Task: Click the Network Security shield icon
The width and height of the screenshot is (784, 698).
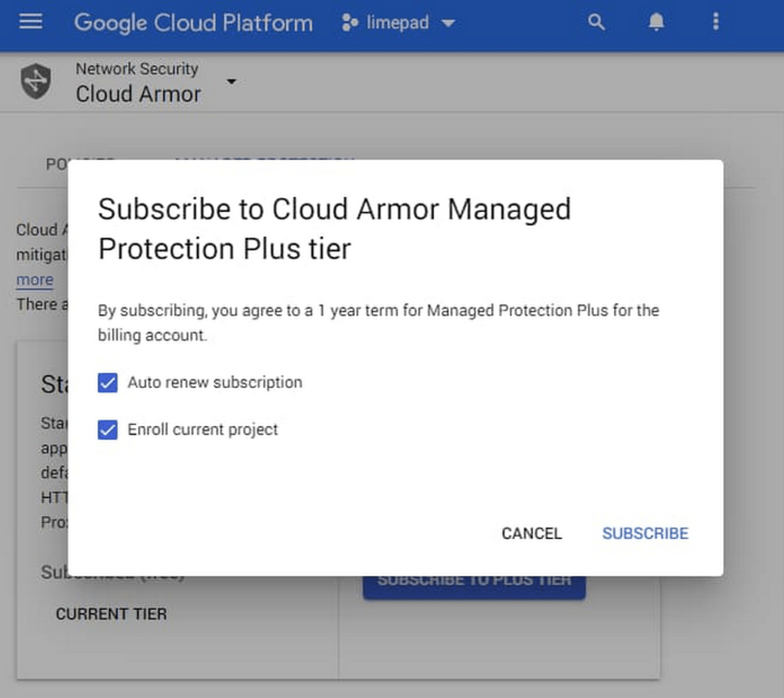Action: click(x=36, y=82)
